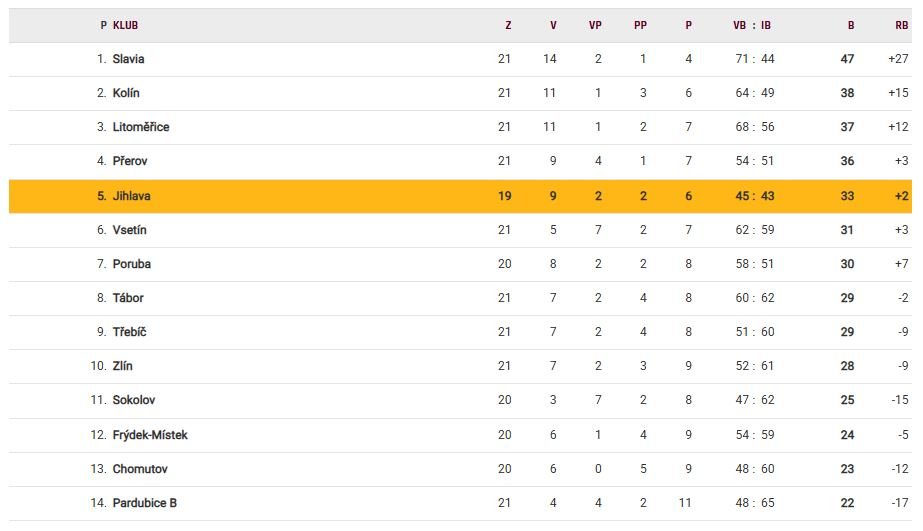Open Třebíč team details

click(x=129, y=332)
